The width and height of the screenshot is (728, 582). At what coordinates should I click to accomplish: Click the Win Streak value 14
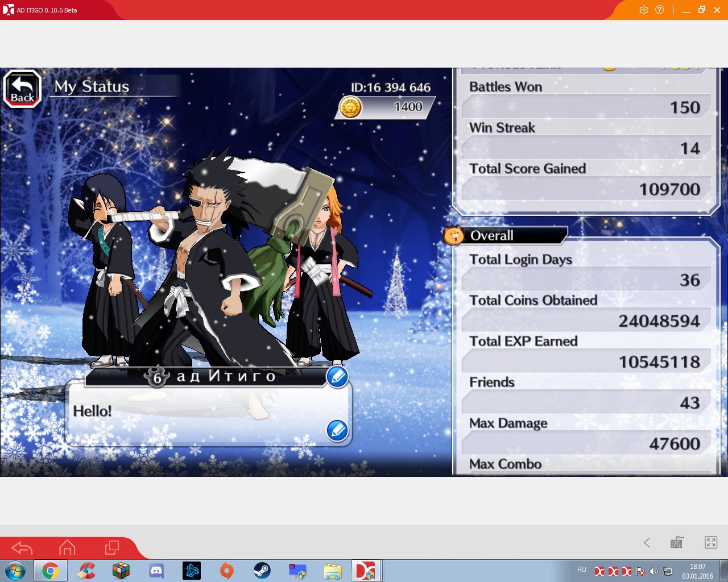pyautogui.click(x=690, y=148)
